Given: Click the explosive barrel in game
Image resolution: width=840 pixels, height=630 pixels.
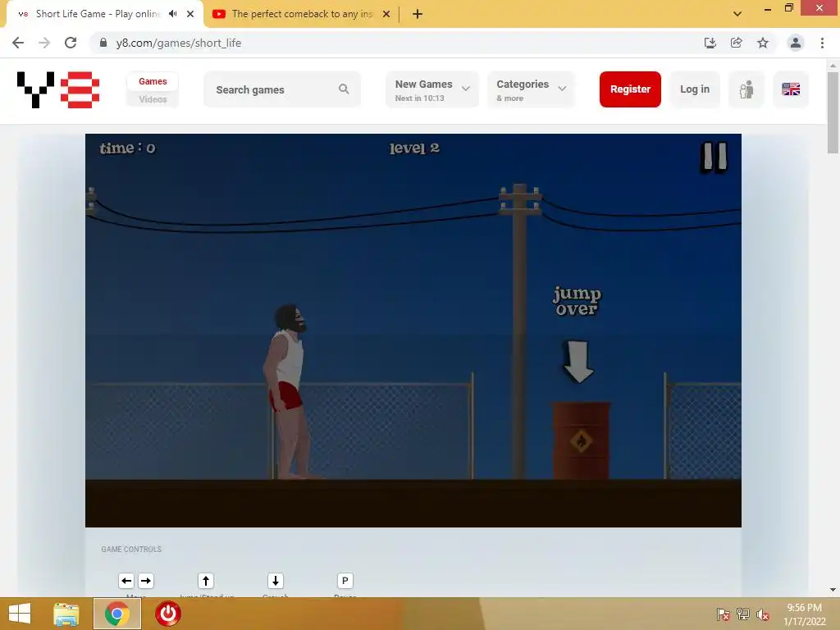Looking at the screenshot, I should pyautogui.click(x=582, y=441).
